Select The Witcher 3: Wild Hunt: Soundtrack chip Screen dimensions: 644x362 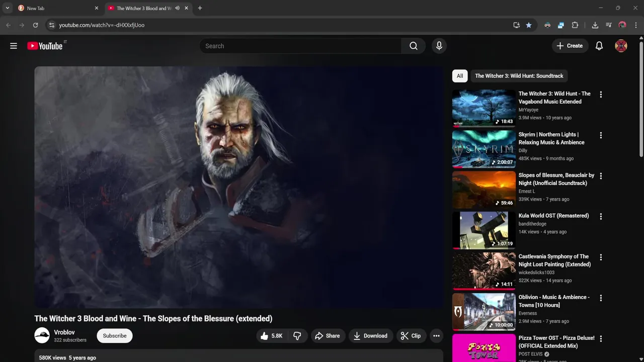519,76
